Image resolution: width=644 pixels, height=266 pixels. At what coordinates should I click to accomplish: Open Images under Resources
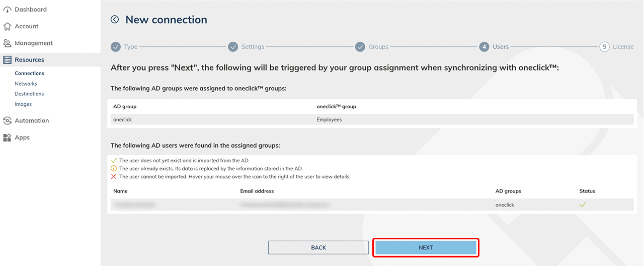pos(23,104)
